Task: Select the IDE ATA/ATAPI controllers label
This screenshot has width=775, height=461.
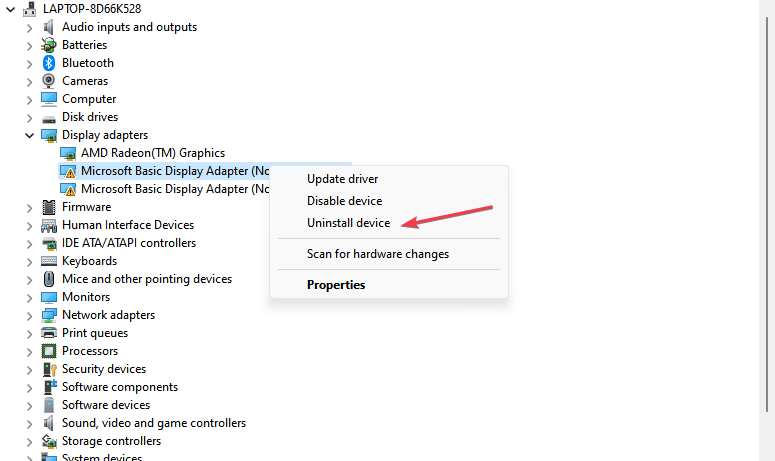Action: pos(129,243)
